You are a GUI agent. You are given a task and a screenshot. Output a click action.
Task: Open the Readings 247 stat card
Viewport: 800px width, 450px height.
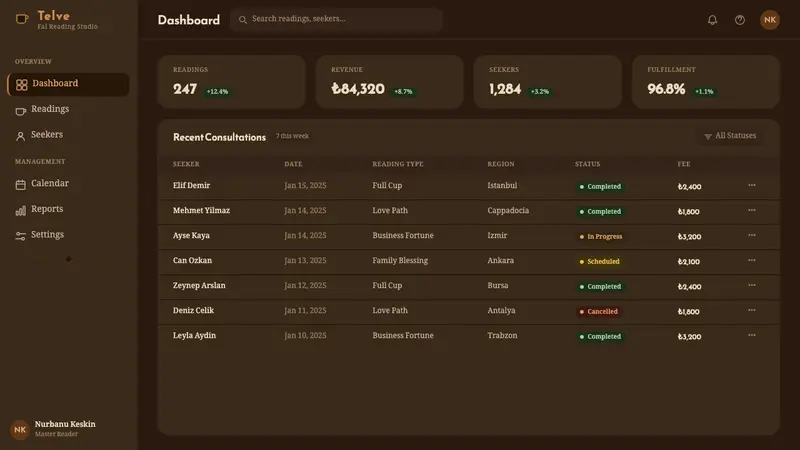(x=232, y=82)
